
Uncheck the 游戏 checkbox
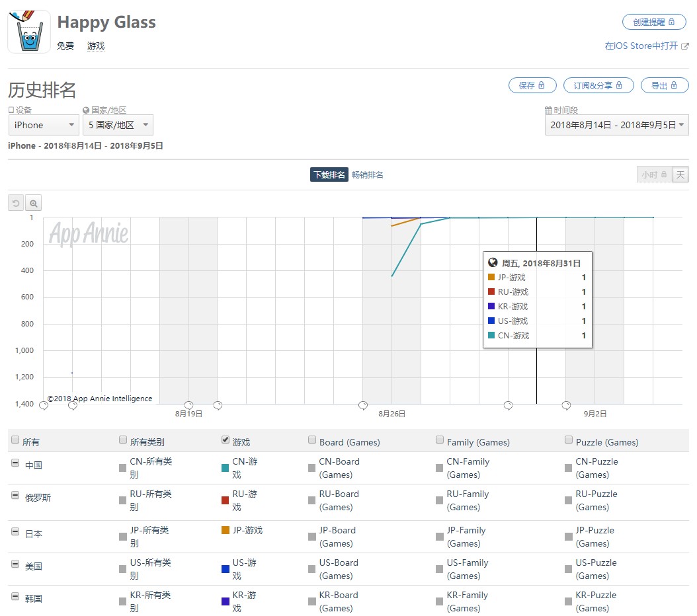coord(225,440)
